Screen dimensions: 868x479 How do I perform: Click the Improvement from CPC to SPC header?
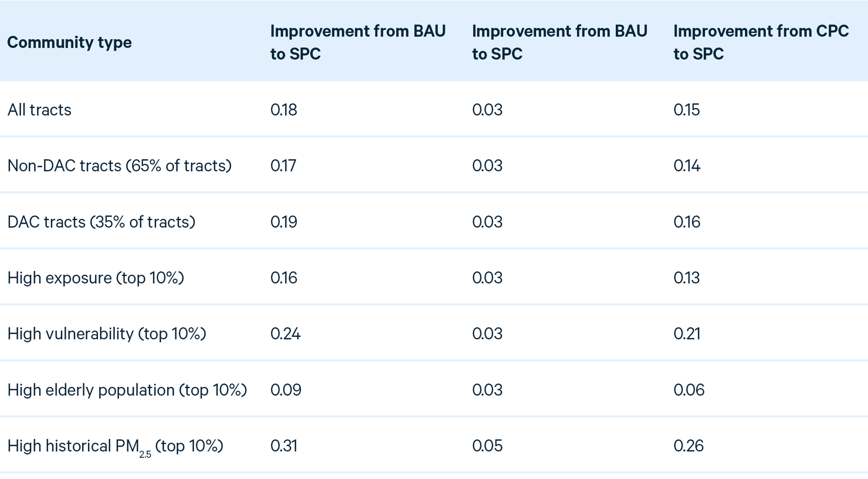761,42
